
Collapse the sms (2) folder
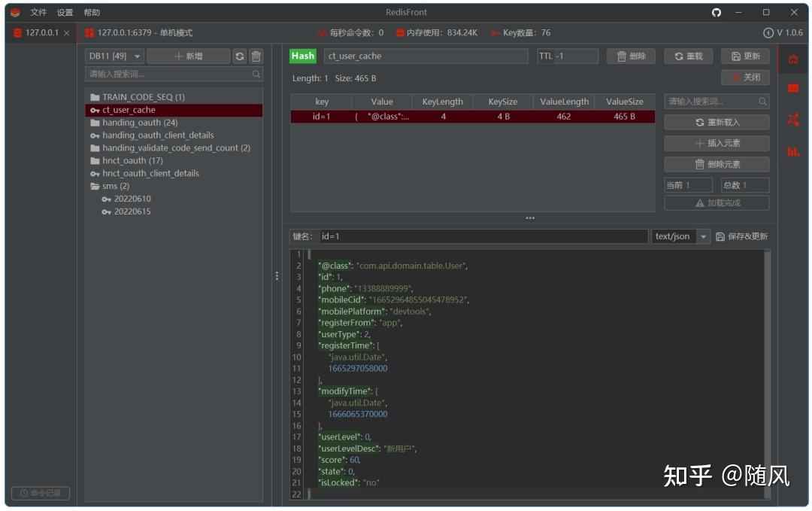pyautogui.click(x=110, y=186)
